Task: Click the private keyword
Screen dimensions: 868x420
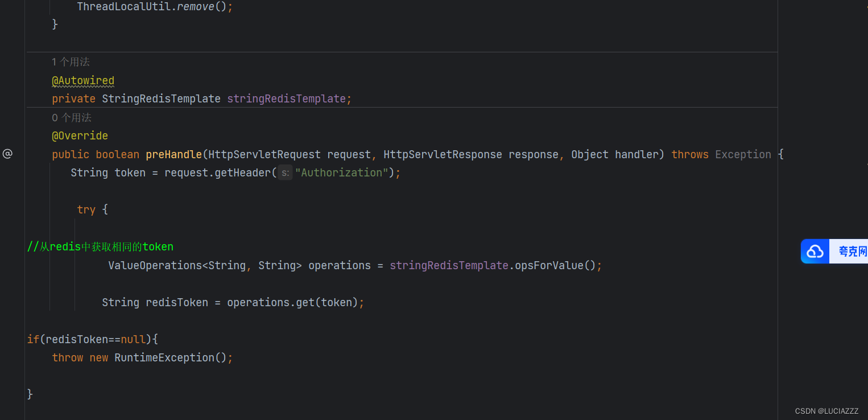Action: (x=73, y=98)
